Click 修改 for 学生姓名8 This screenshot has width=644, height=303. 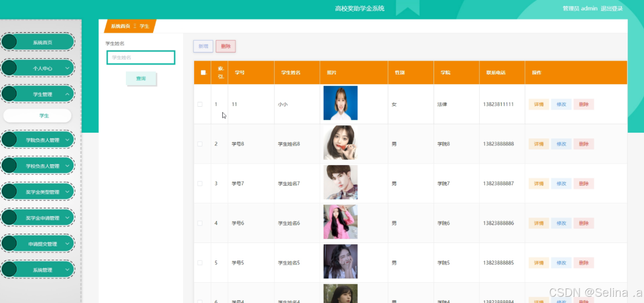[561, 144]
